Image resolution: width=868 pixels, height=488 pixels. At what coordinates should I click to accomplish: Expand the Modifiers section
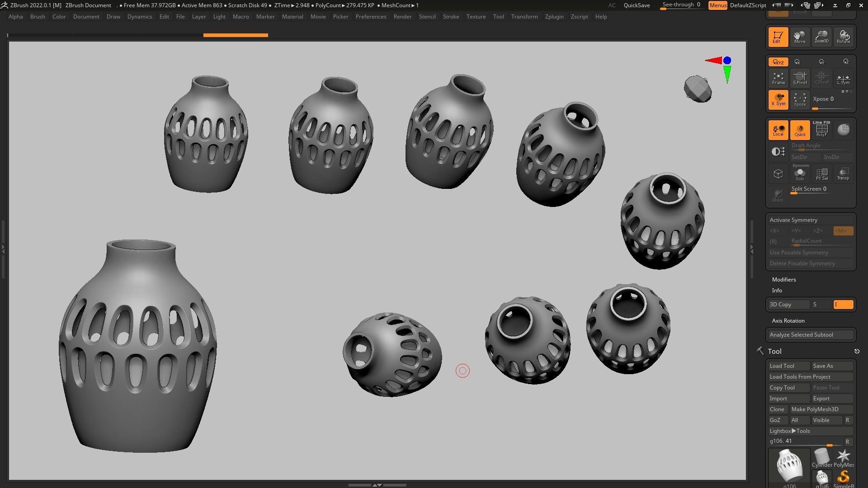click(784, 280)
